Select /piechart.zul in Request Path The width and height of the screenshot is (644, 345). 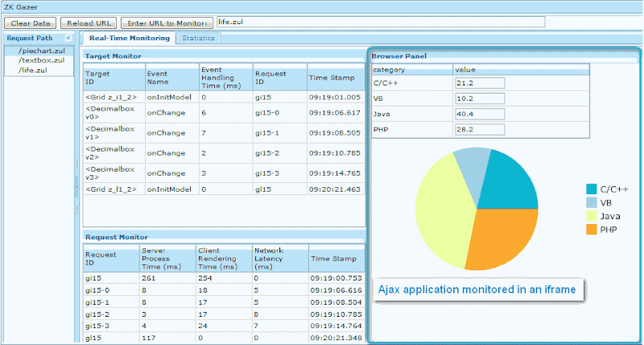[x=39, y=51]
